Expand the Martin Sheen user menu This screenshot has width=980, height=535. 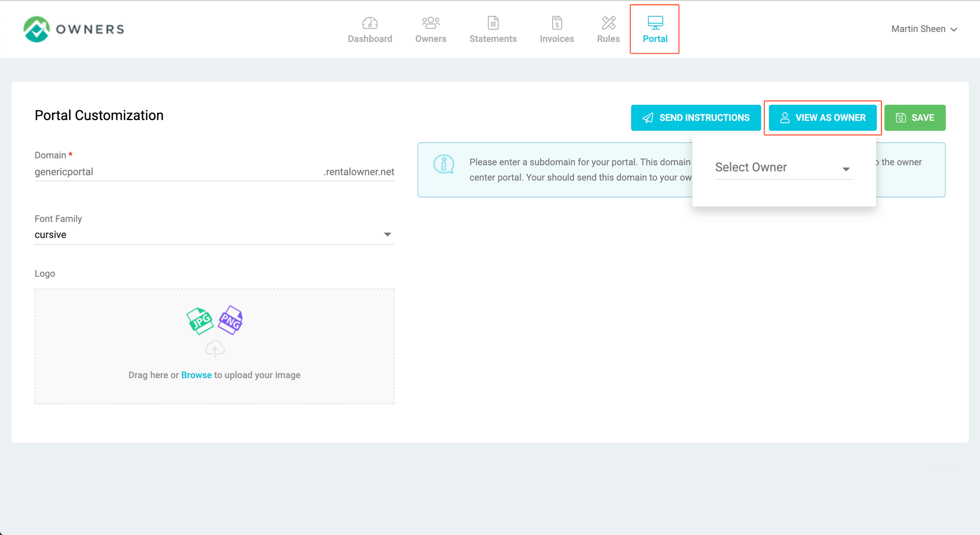point(924,29)
